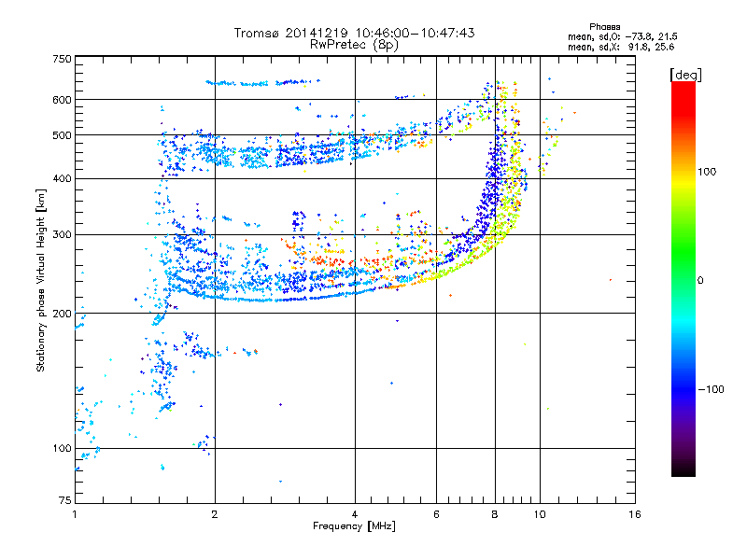Click the x-axis tick label '4'
Screen dimensions: 747x560
[x=355, y=514]
